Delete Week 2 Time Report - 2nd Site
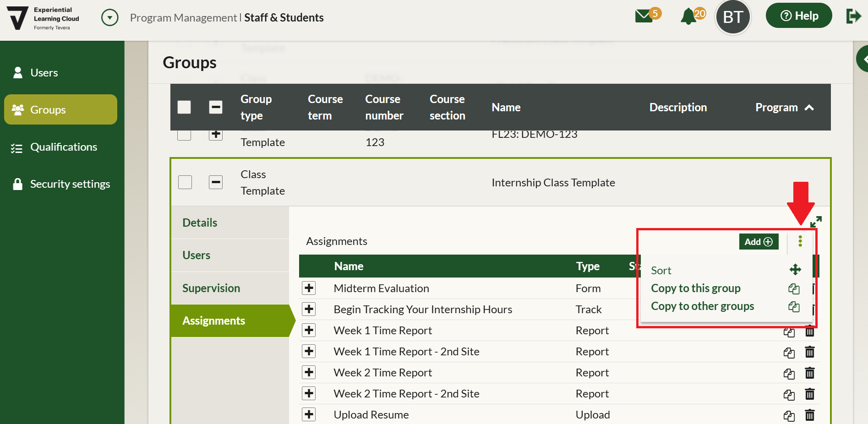The width and height of the screenshot is (868, 424). pyautogui.click(x=810, y=394)
